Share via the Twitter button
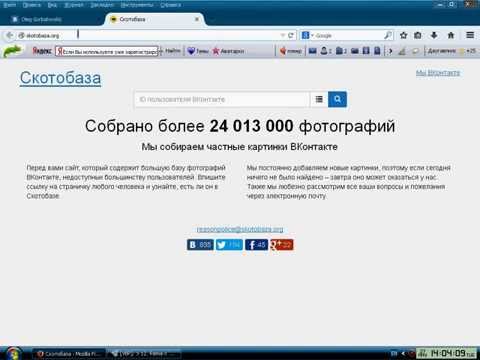The image size is (480, 360). [x=229, y=245]
